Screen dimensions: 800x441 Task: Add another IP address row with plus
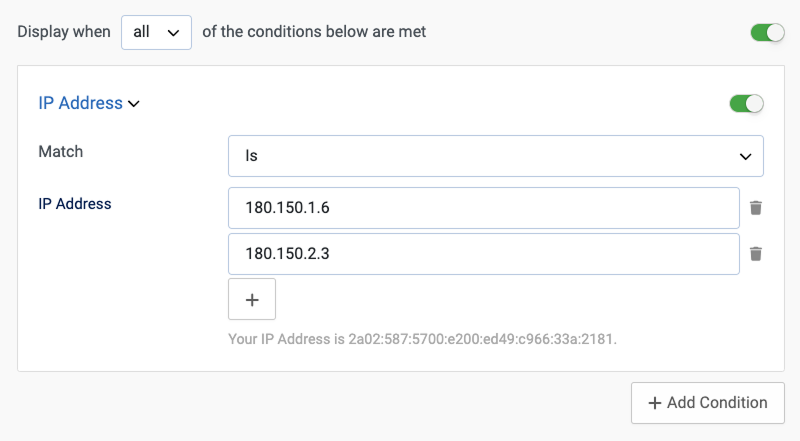click(x=252, y=299)
